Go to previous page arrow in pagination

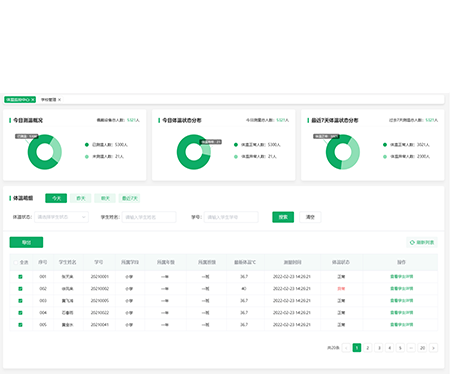[346, 348]
